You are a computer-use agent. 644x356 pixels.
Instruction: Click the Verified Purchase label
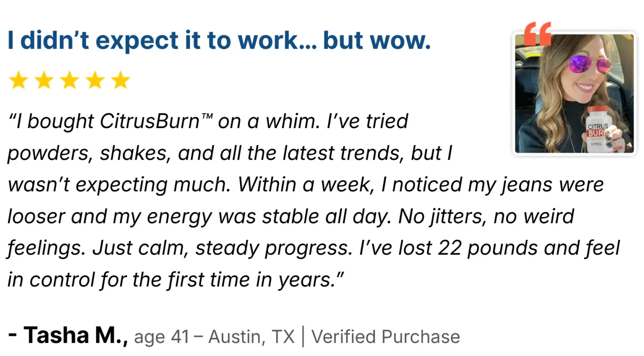point(385,337)
